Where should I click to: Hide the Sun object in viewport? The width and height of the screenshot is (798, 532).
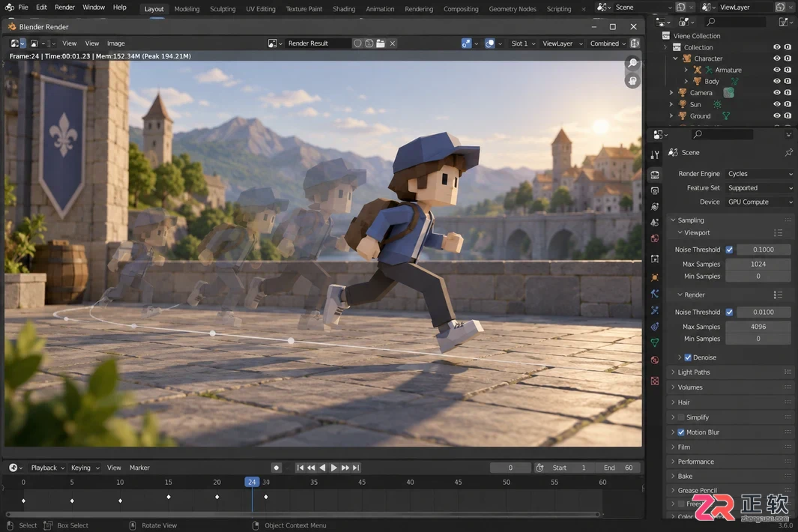click(776, 104)
